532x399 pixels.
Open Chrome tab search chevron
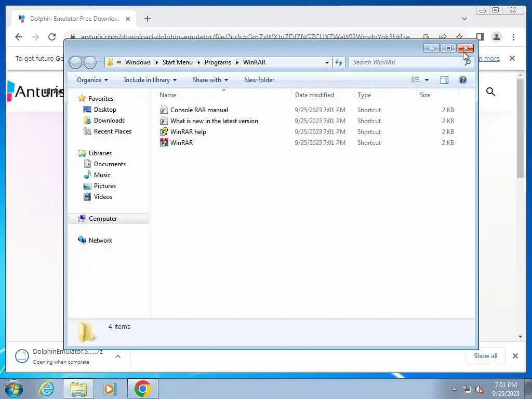coord(464,19)
